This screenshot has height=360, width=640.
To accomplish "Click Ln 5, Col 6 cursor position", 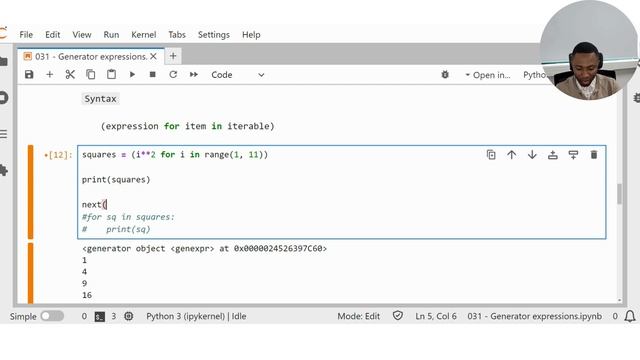I will click(x=436, y=316).
